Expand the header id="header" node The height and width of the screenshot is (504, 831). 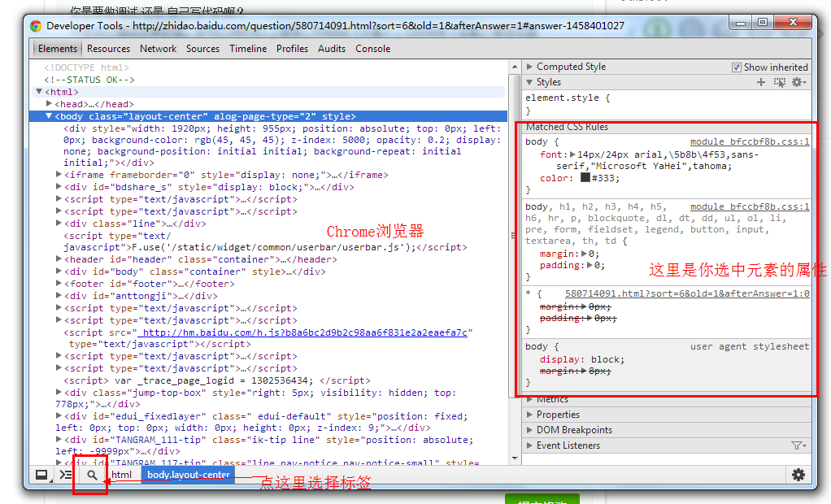coord(59,259)
